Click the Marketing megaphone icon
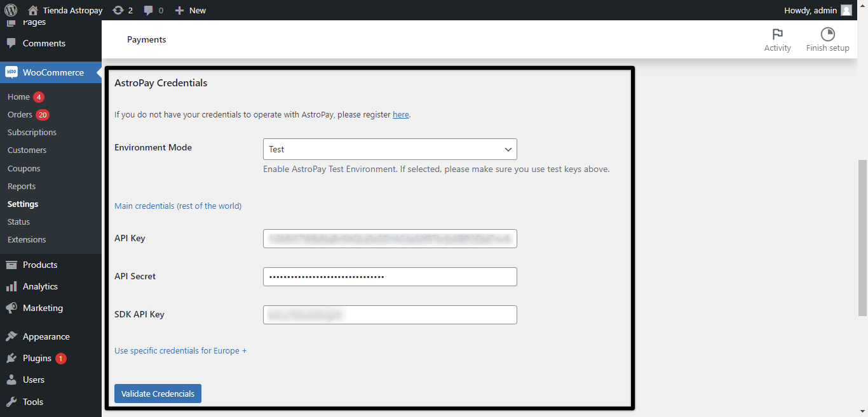The image size is (868, 417). click(x=11, y=308)
